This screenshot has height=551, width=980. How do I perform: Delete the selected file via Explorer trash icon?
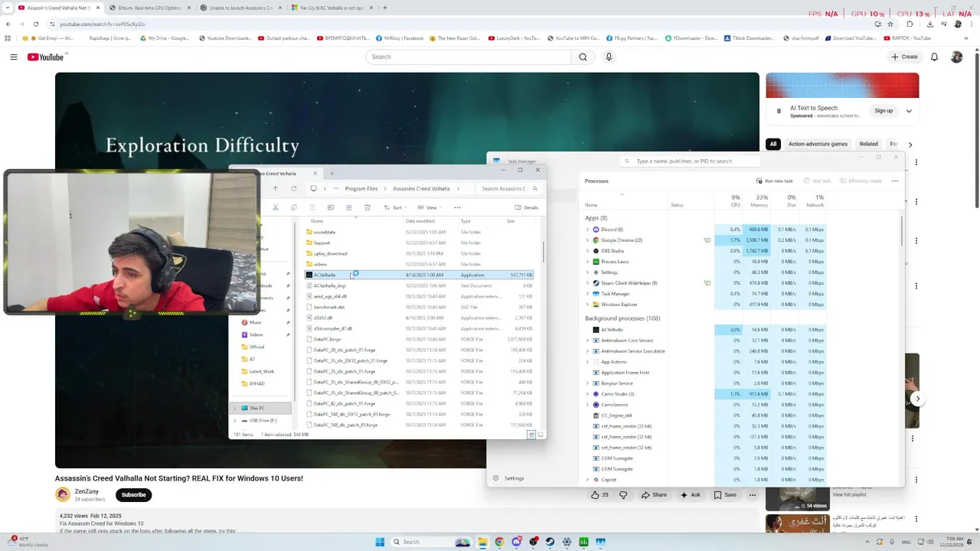pyautogui.click(x=367, y=207)
